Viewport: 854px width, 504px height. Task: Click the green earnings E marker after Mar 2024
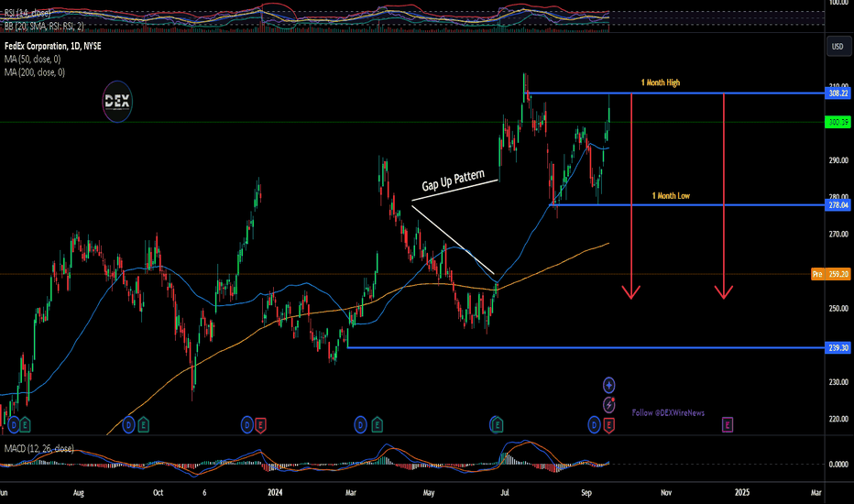377,424
